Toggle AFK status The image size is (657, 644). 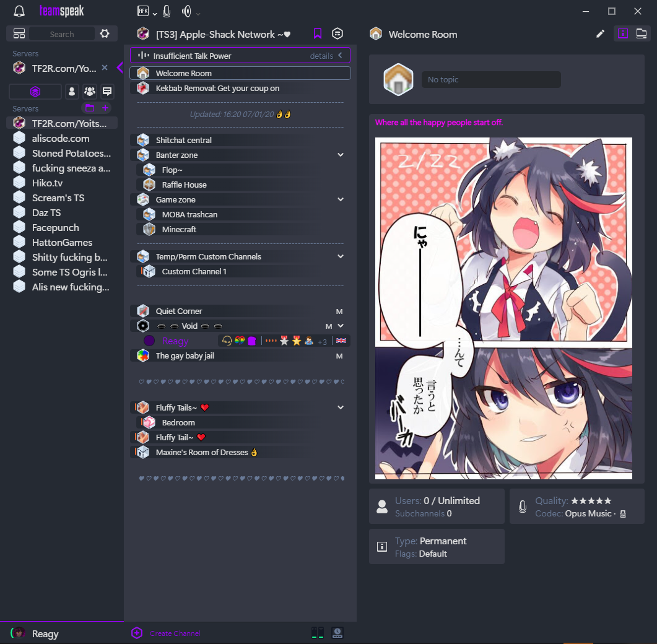pyautogui.click(x=143, y=11)
